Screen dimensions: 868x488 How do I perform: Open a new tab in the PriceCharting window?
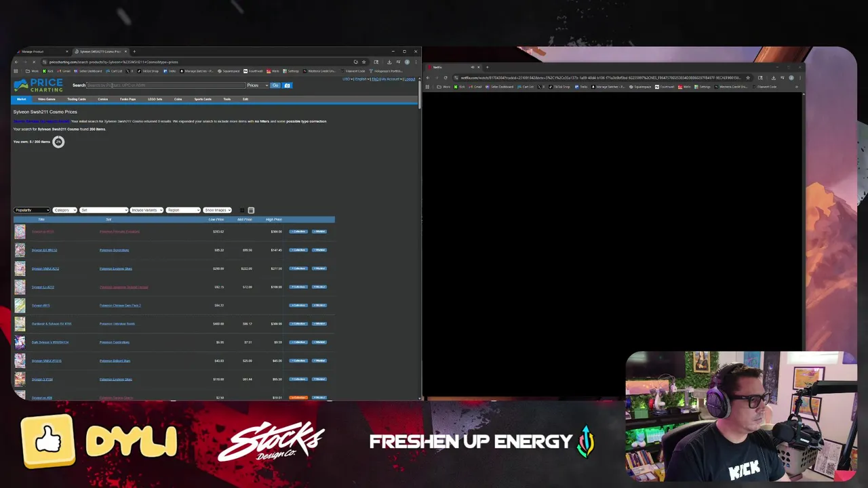(134, 52)
